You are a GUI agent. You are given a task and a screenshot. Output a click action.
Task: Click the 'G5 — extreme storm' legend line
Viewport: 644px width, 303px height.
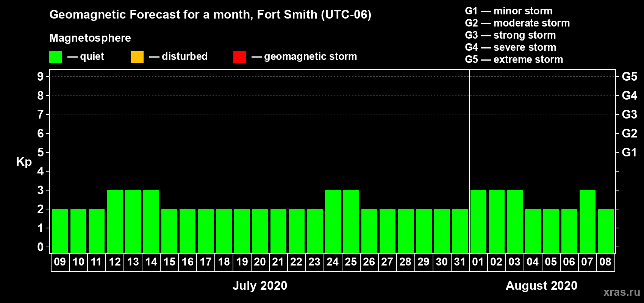[514, 59]
